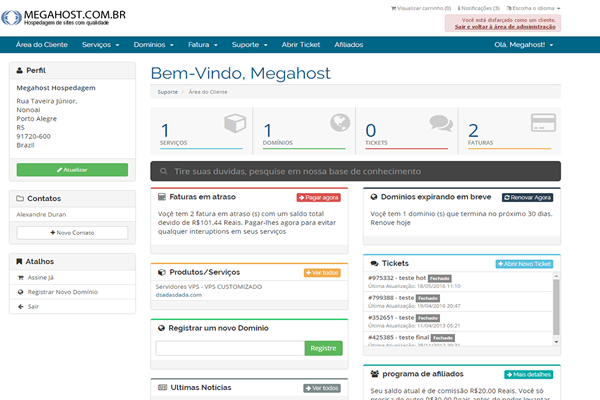Image resolution: width=600 pixels, height=400 pixels.
Task: Click Servidores VPS - VPS CUSTOMIZADO text
Action: pyautogui.click(x=209, y=287)
